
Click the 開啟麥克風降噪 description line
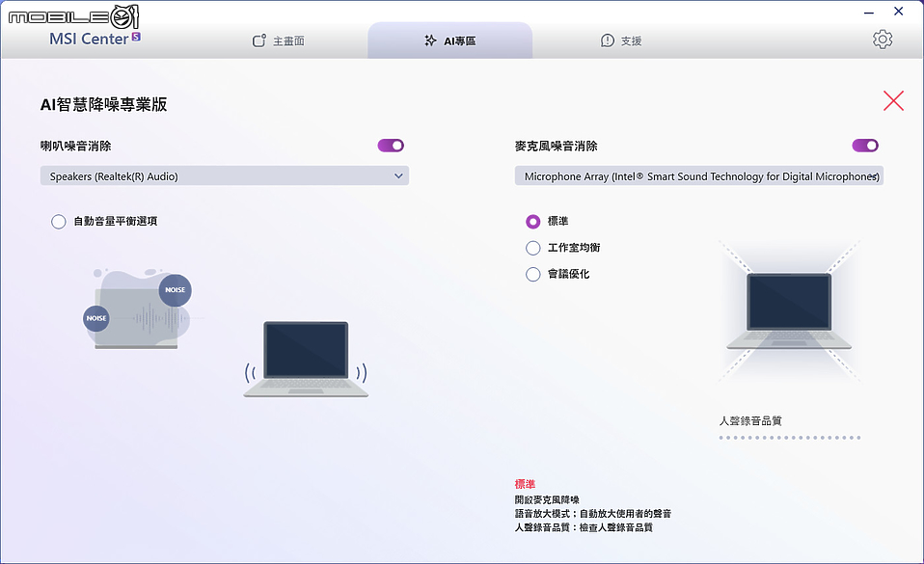(547, 499)
